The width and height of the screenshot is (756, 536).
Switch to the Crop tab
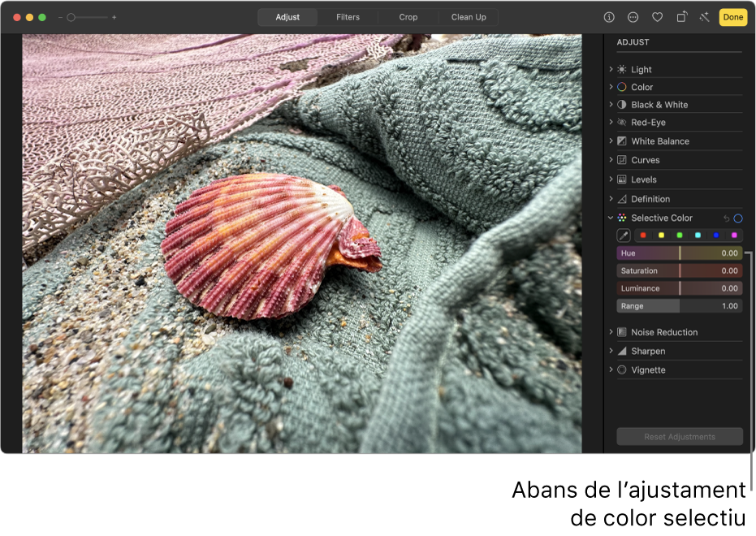[x=408, y=16]
